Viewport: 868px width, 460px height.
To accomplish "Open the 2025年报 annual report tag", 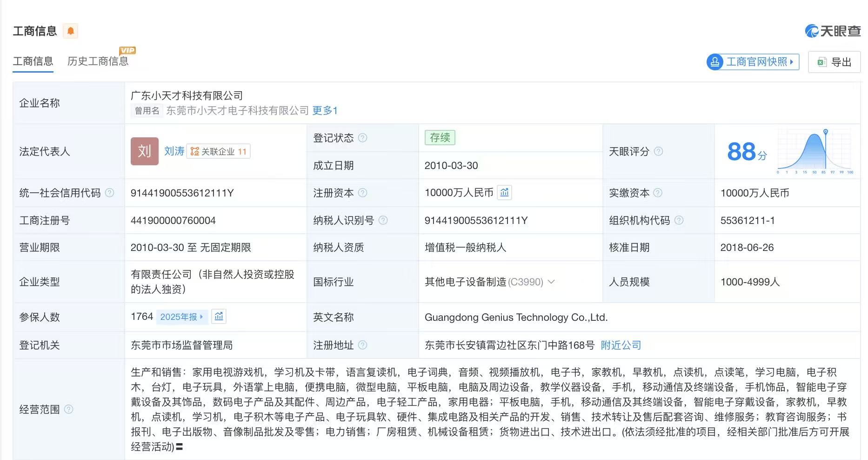I will point(181,317).
